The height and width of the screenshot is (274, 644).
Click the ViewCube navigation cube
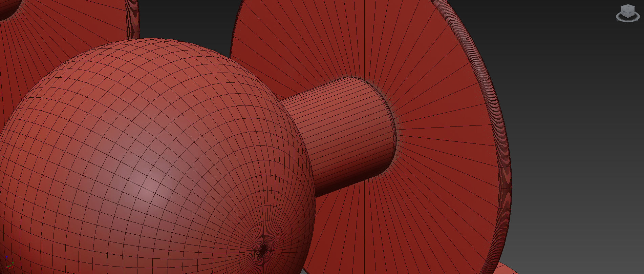[627, 11]
